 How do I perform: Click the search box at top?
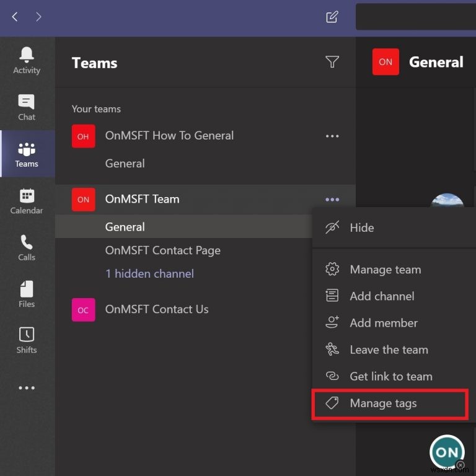[x=416, y=17]
